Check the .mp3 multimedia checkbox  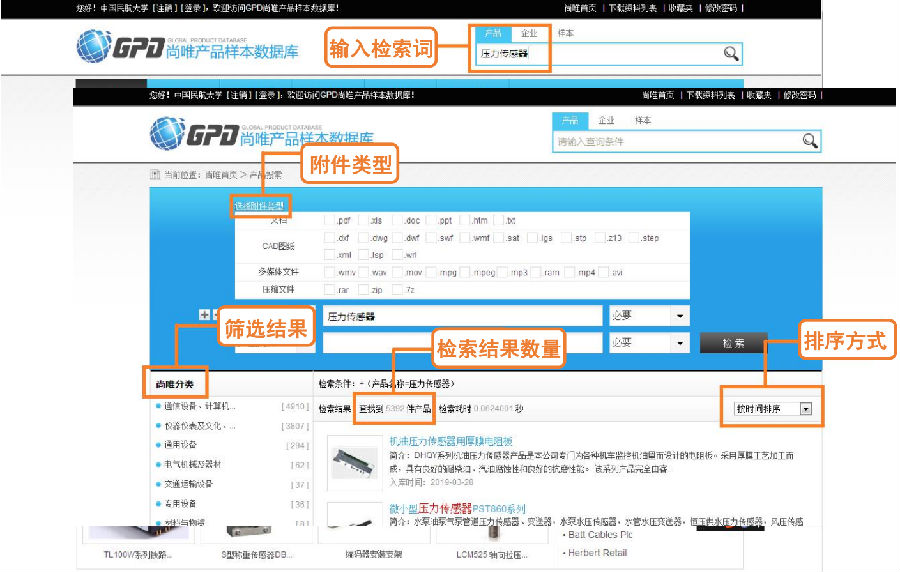[506, 272]
